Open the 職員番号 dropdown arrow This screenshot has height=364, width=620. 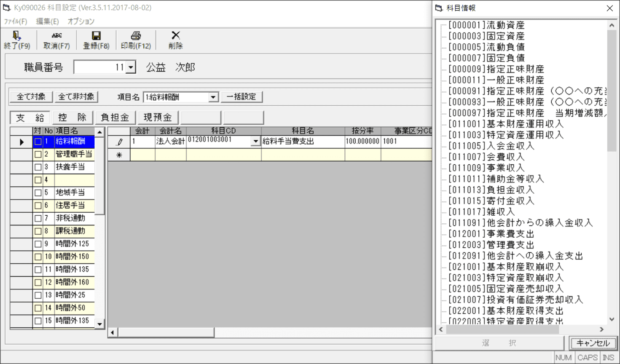(131, 67)
